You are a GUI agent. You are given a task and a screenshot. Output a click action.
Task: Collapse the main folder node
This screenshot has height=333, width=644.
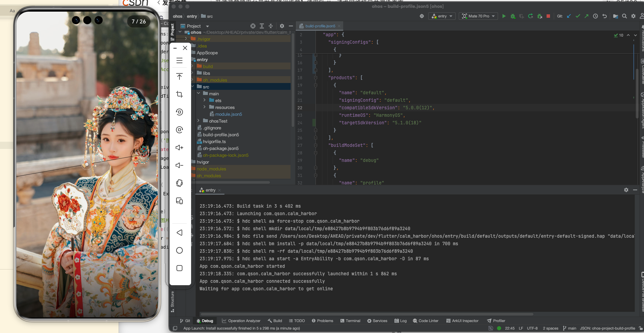pyautogui.click(x=199, y=94)
